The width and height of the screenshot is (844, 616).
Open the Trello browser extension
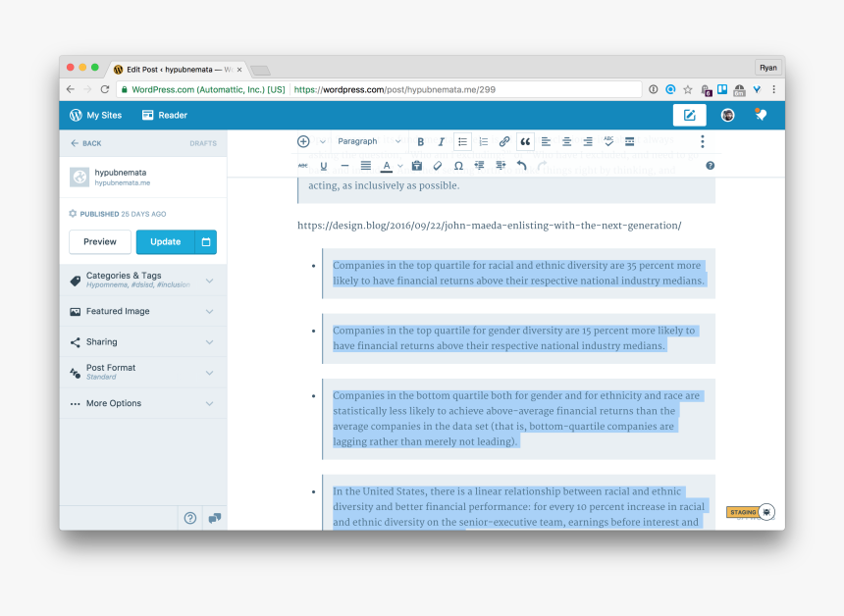721,89
